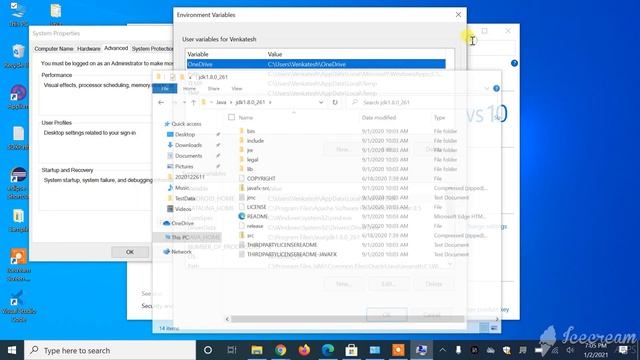Open the bin folder in File Explorer
This screenshot has height=360, width=640.
[251, 131]
